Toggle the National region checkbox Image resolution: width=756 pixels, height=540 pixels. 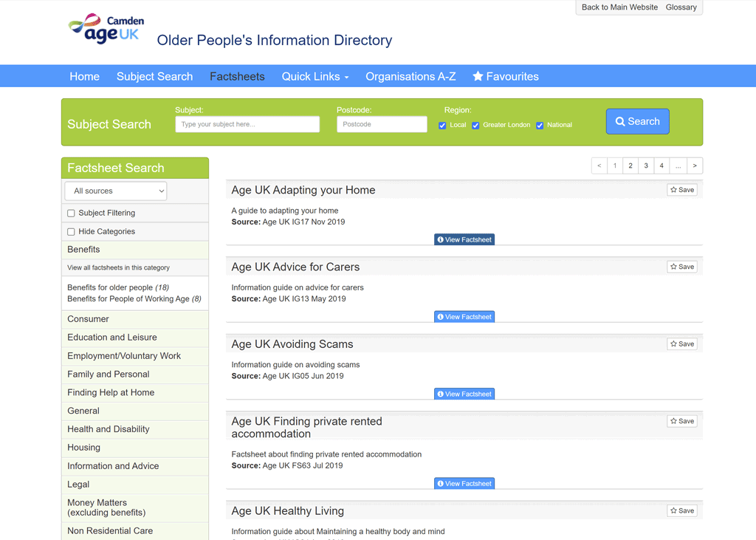[540, 126]
